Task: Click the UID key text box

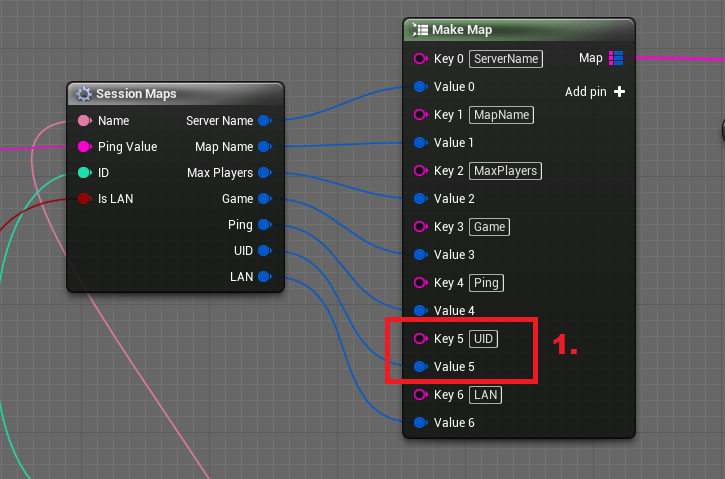Action: coord(483,338)
